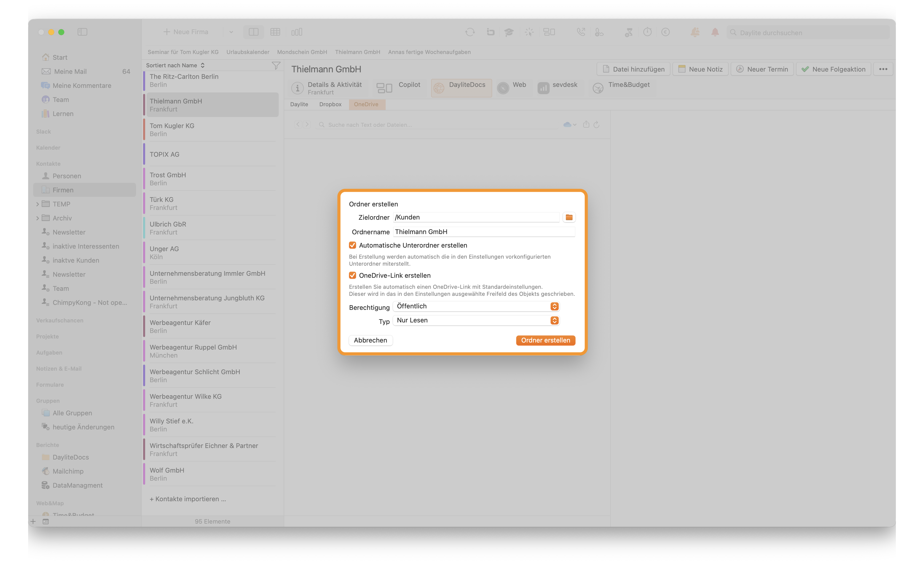Open Personen in sidebar
This screenshot has width=924, height=564.
(x=67, y=176)
